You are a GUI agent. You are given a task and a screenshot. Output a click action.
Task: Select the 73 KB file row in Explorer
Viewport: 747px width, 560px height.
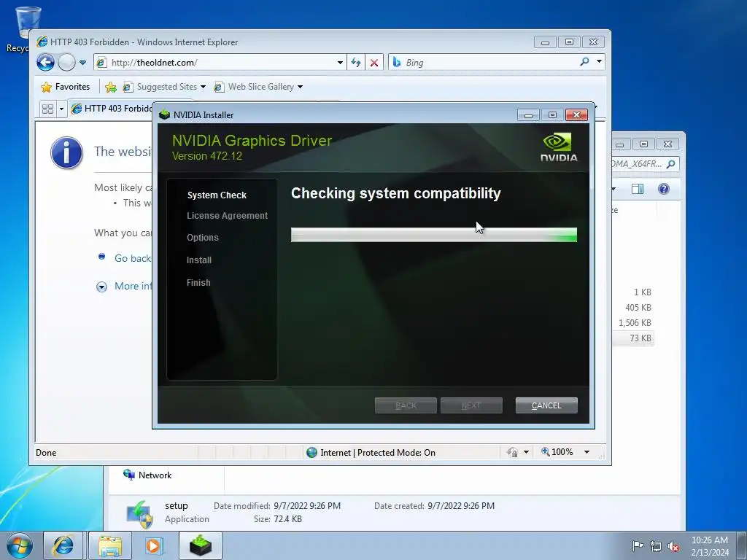(633, 338)
